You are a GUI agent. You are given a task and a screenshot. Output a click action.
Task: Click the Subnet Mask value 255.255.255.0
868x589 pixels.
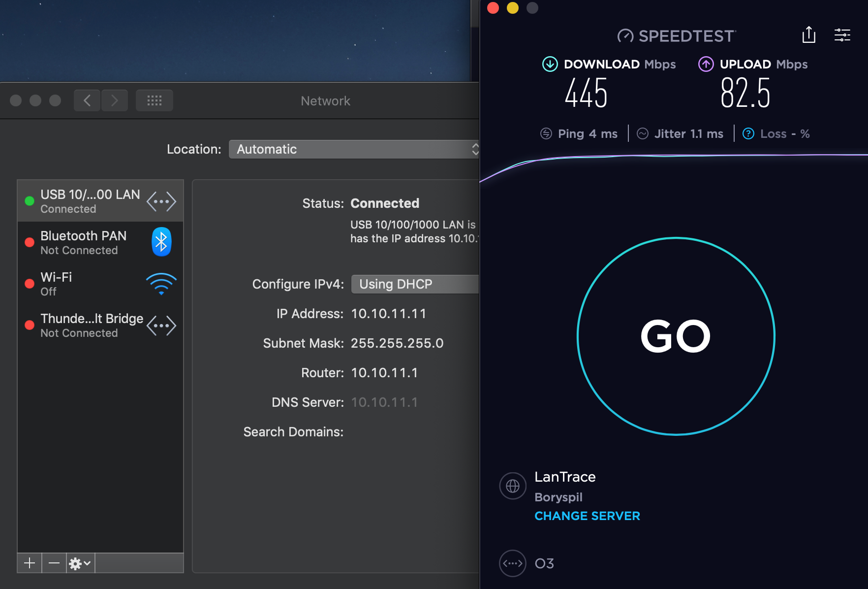coord(397,343)
